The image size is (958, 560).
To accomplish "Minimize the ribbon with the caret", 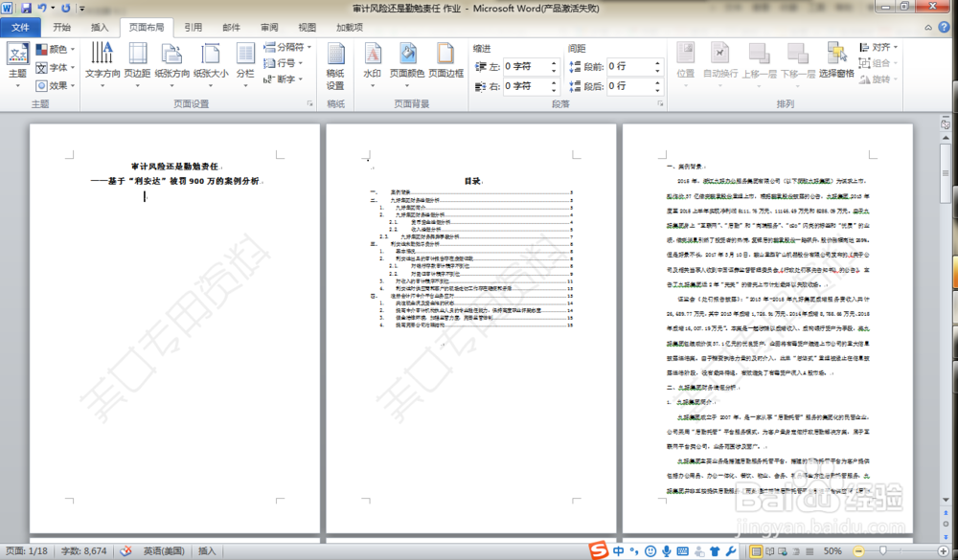I will pyautogui.click(x=928, y=28).
